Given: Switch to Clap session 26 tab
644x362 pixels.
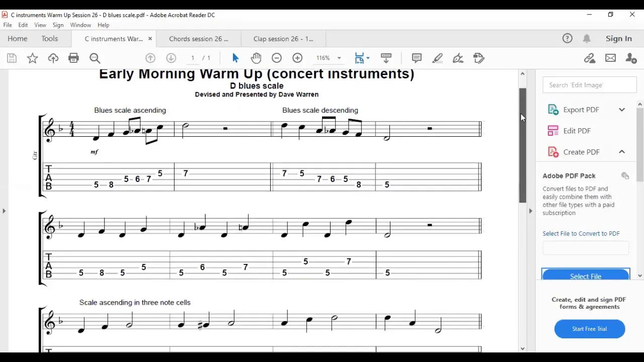Looking at the screenshot, I should [283, 39].
